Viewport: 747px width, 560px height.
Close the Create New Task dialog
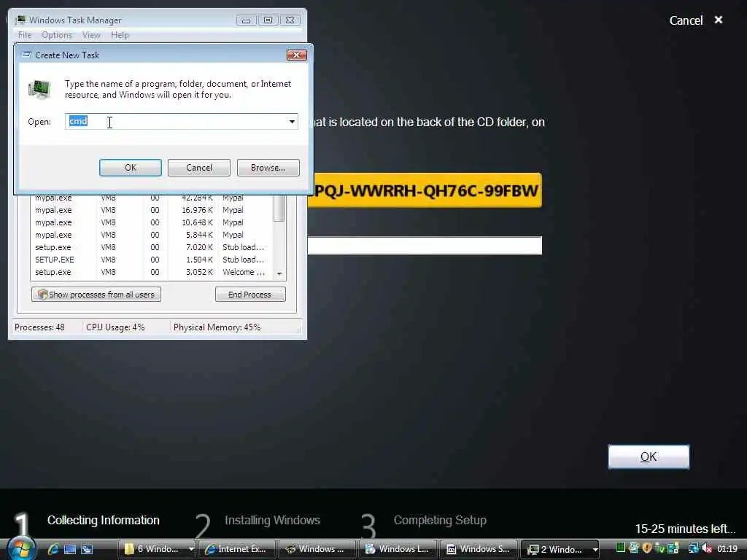point(296,55)
